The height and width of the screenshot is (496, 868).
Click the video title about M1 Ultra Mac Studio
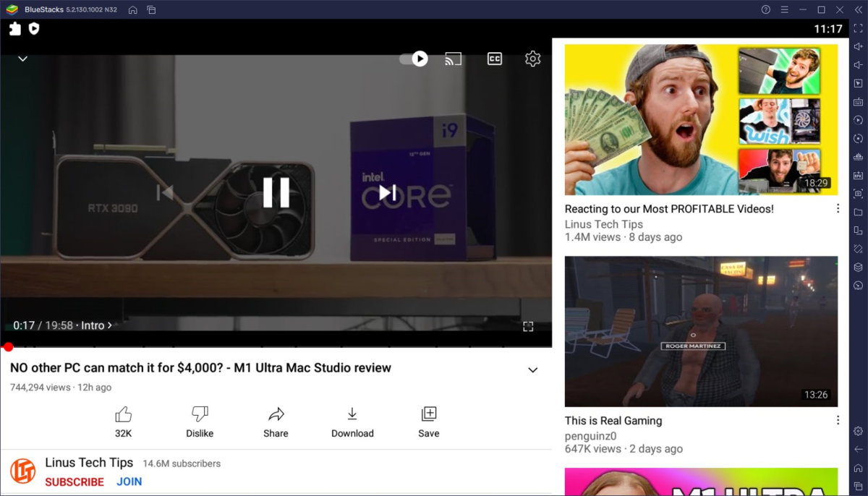pos(200,367)
